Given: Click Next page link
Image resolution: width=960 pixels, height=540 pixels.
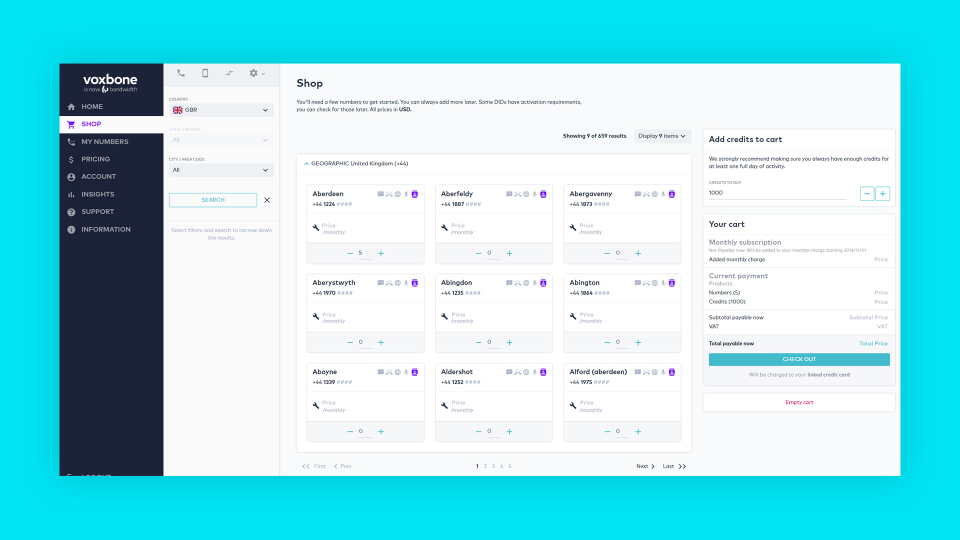Looking at the screenshot, I should [x=645, y=467].
